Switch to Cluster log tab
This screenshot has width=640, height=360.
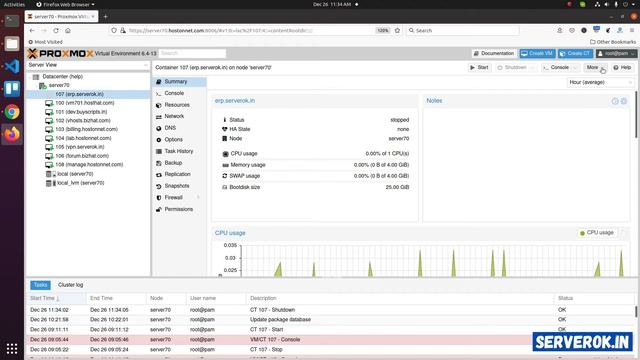click(x=71, y=285)
